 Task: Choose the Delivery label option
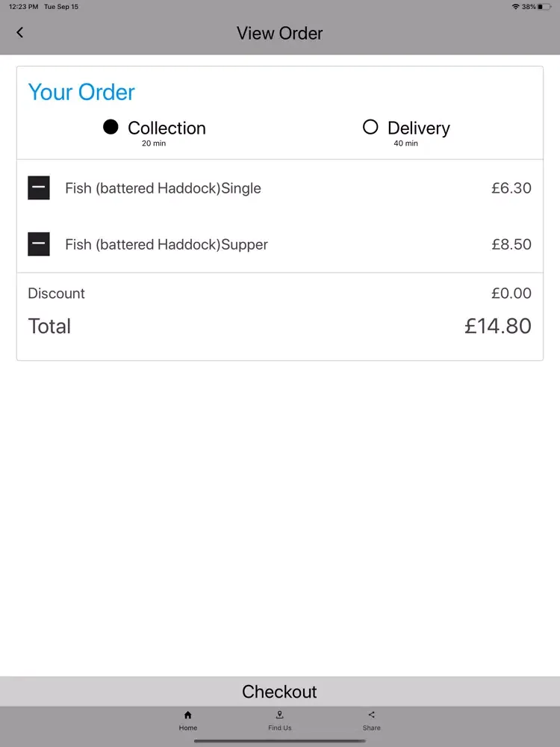tap(419, 128)
